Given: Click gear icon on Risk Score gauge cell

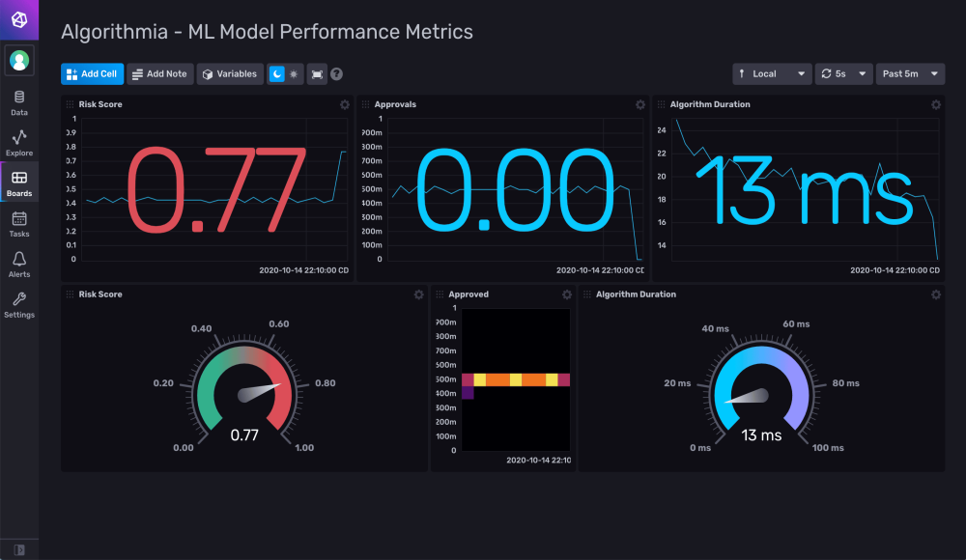Looking at the screenshot, I should pos(418,294).
